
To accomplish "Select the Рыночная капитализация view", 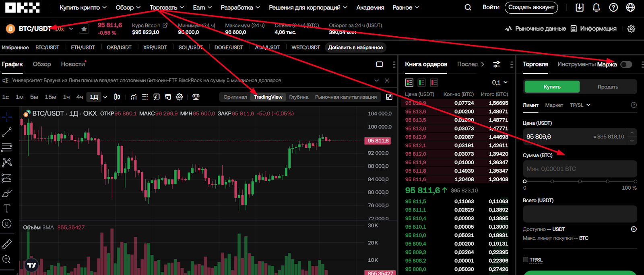I will [346, 97].
